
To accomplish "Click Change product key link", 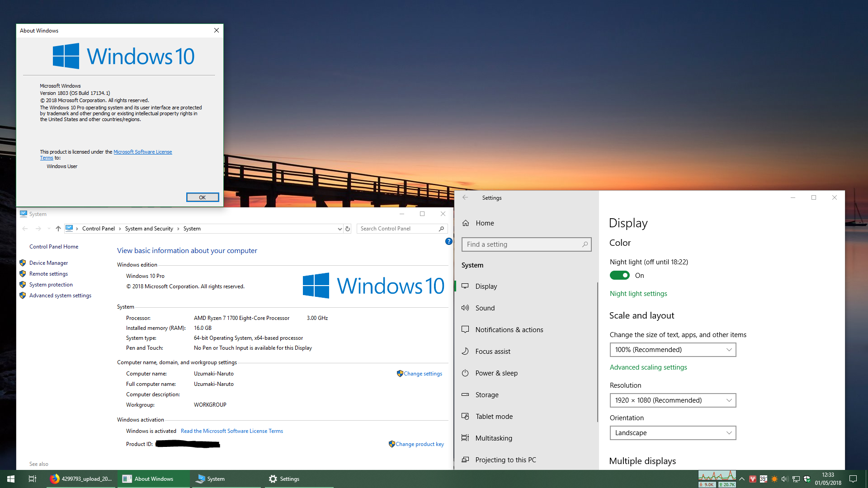I will 420,444.
